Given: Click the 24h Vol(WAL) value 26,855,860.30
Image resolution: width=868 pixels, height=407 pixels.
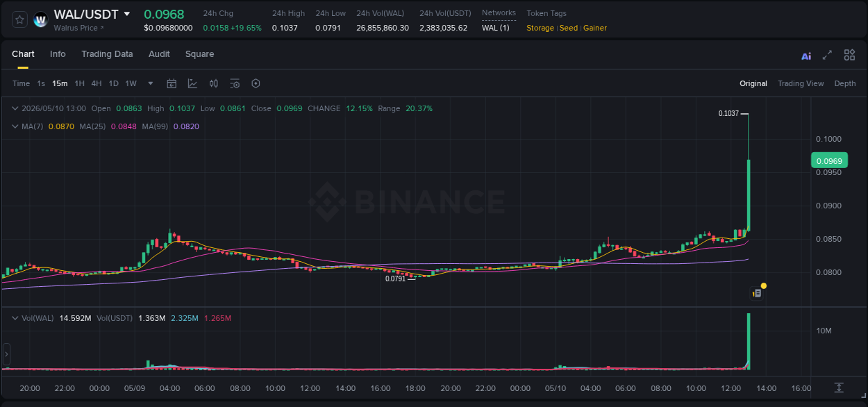Looking at the screenshot, I should pyautogui.click(x=383, y=28).
